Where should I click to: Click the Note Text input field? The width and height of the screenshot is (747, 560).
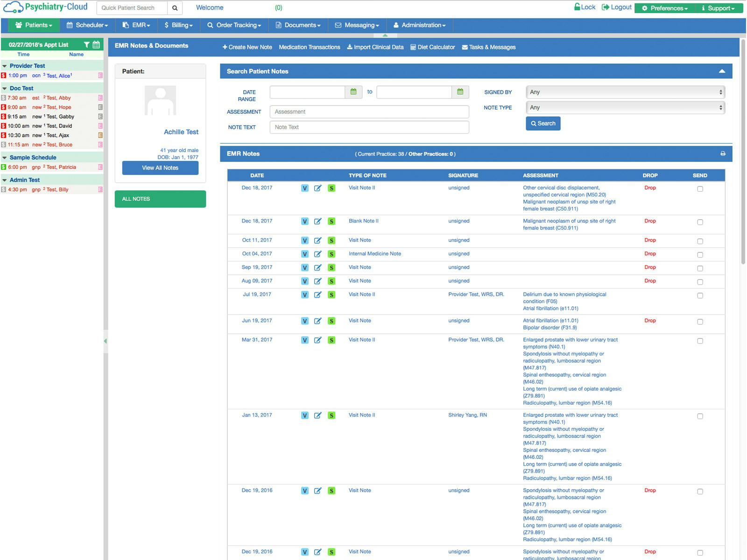[369, 127]
